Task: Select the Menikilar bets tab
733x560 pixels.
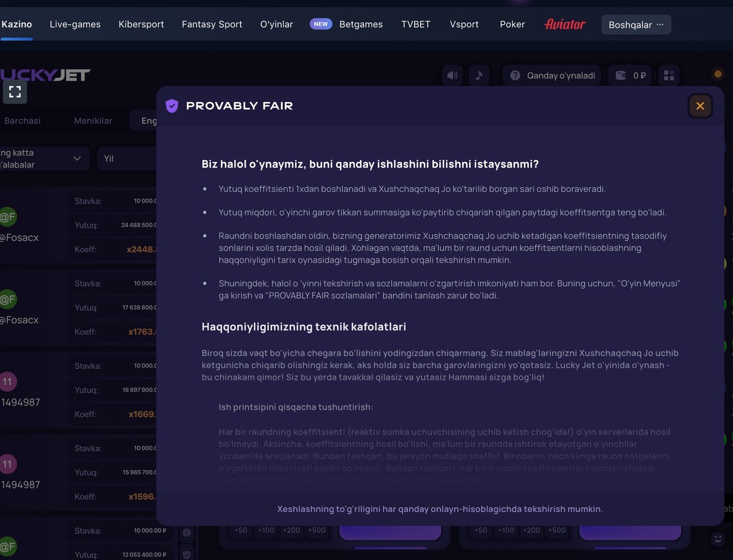Action: pyautogui.click(x=93, y=121)
